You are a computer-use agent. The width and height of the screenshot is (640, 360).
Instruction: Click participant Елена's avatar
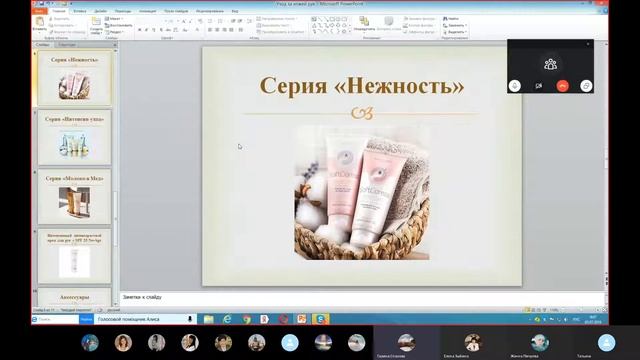pos(473,342)
